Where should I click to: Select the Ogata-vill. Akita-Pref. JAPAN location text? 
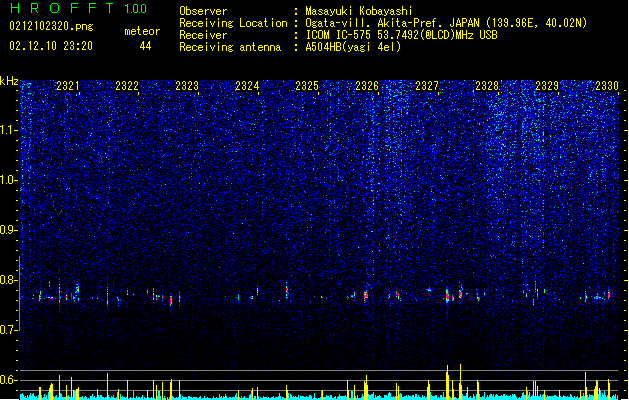[x=446, y=23]
